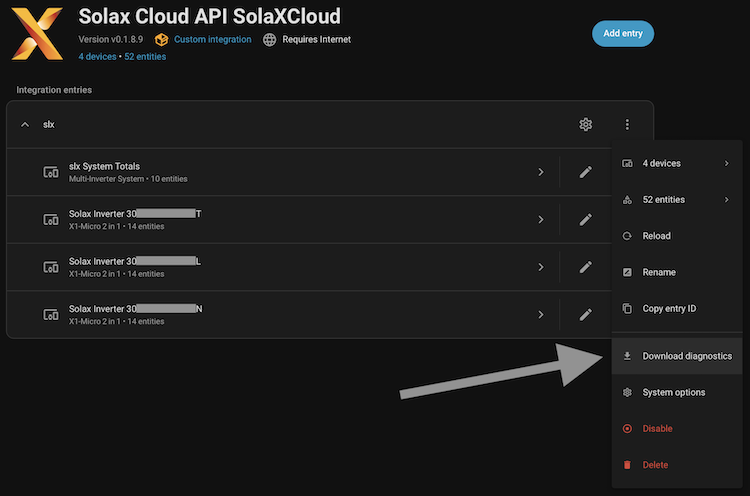Screen dimensions: 750x496
Task: Click the Version v0.1.8.9 text
Action: coord(110,40)
